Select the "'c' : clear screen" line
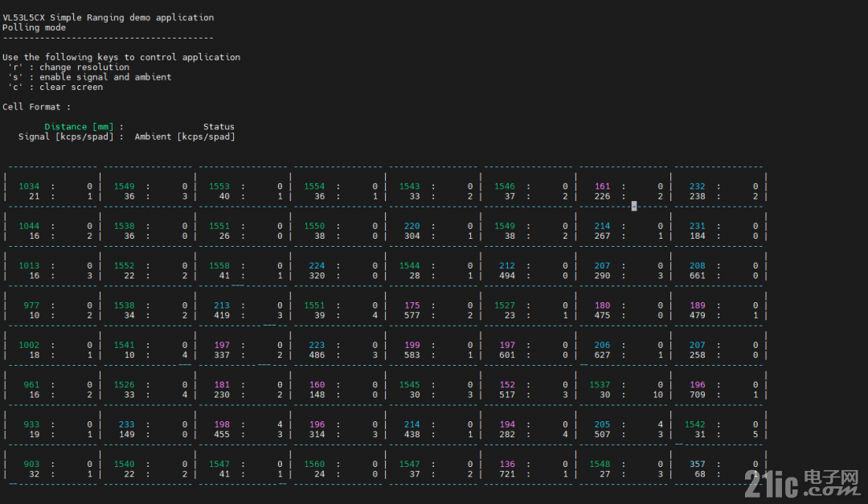Image resolution: width=868 pixels, height=504 pixels. 55,87
